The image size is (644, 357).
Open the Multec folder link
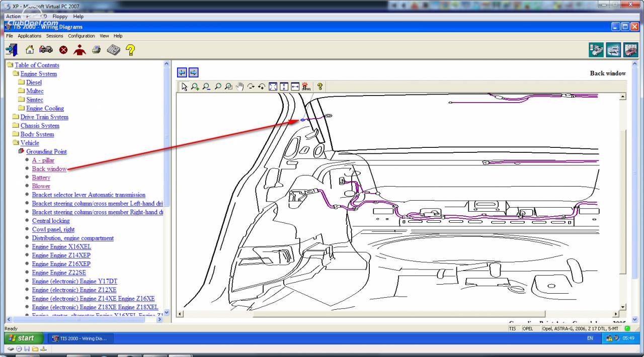tap(35, 91)
